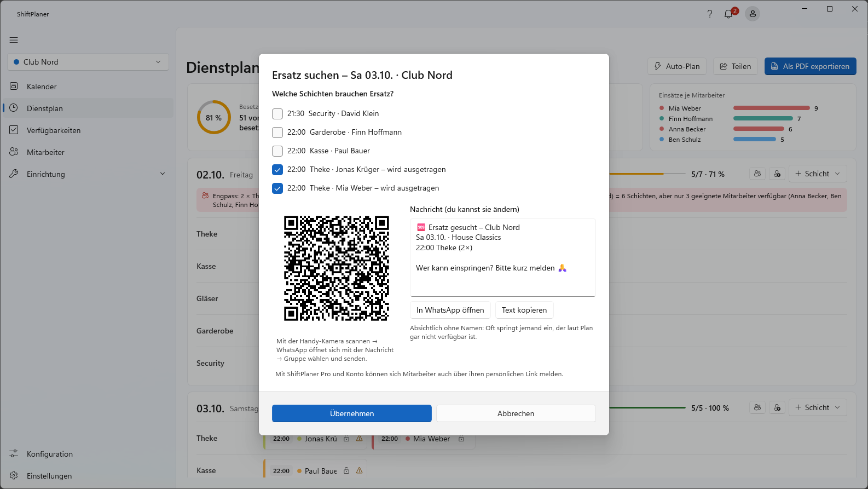Viewport: 868px width, 489px height.
Task: Cancel the dialog with Abbrechen
Action: pos(516,413)
